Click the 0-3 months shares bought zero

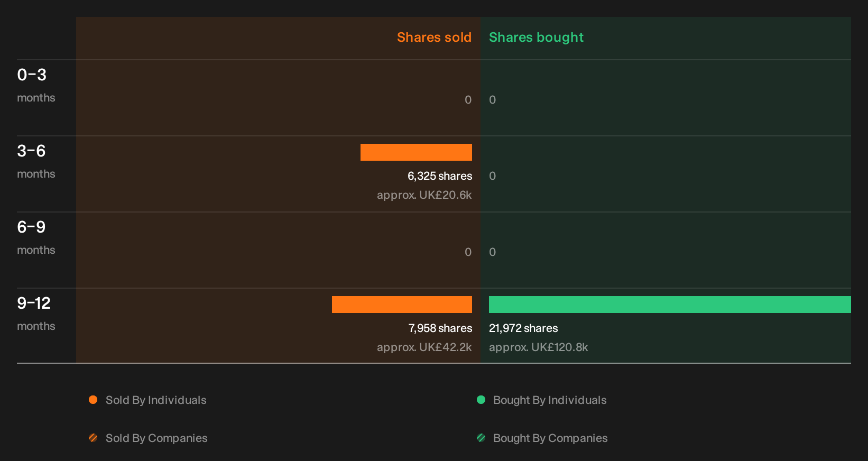(x=492, y=100)
